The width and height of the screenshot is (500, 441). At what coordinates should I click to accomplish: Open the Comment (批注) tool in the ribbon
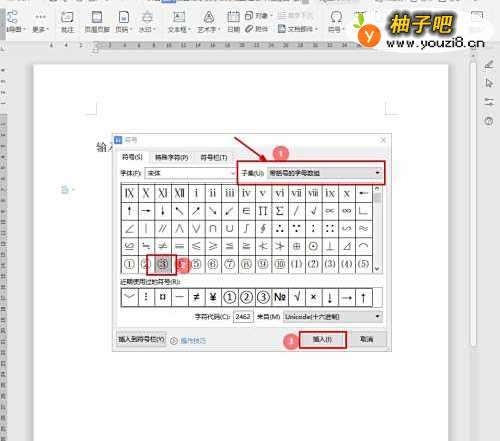click(67, 22)
